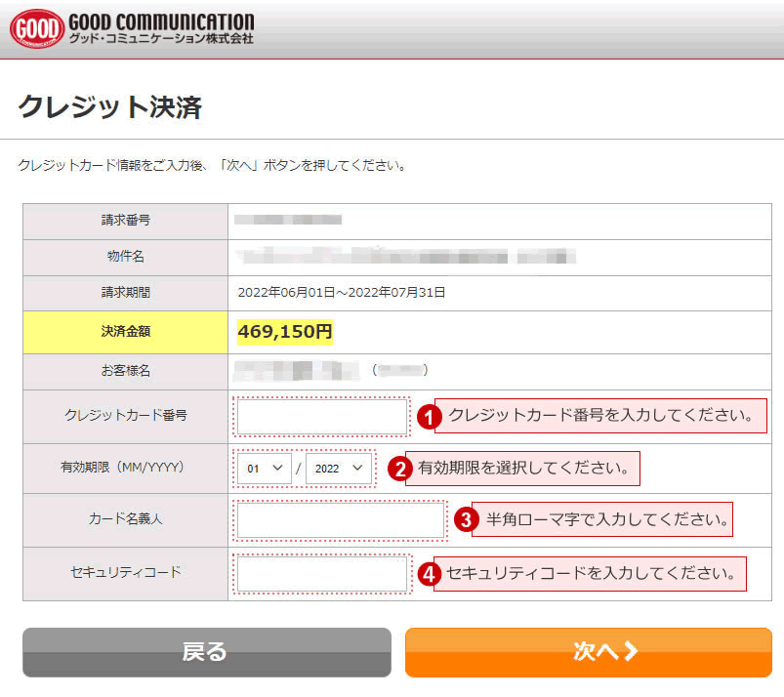The height and width of the screenshot is (697, 784).
Task: Click the 有効期限を選択してください callout
Action: click(x=523, y=469)
